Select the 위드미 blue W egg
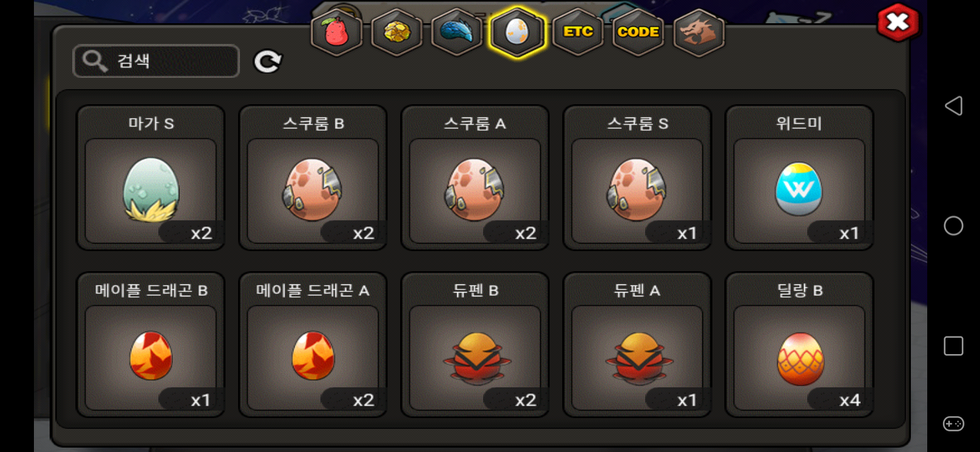Viewport: 980px width, 452px height. tap(799, 178)
